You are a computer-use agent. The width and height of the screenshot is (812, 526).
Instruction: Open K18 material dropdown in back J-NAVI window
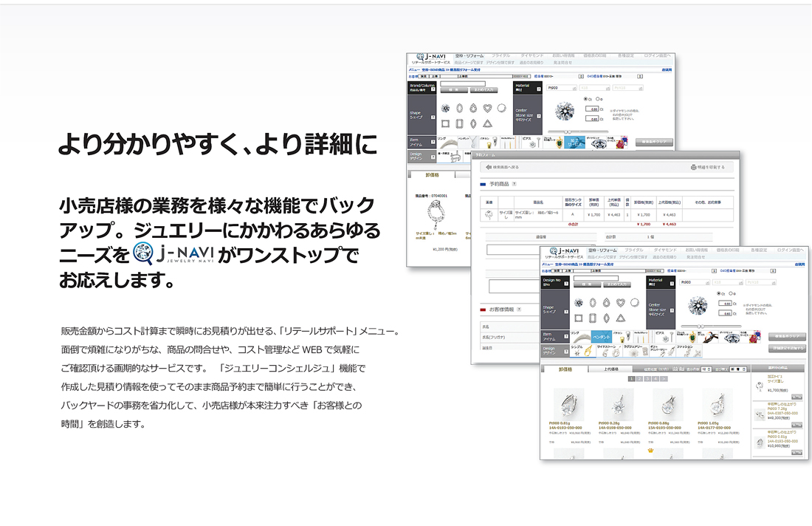coord(594,88)
